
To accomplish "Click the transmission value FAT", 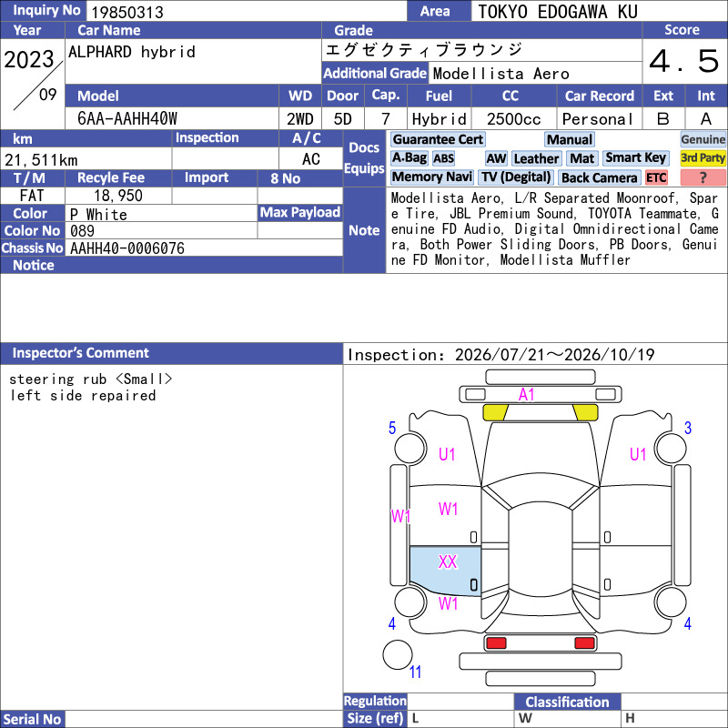I will pyautogui.click(x=32, y=196).
